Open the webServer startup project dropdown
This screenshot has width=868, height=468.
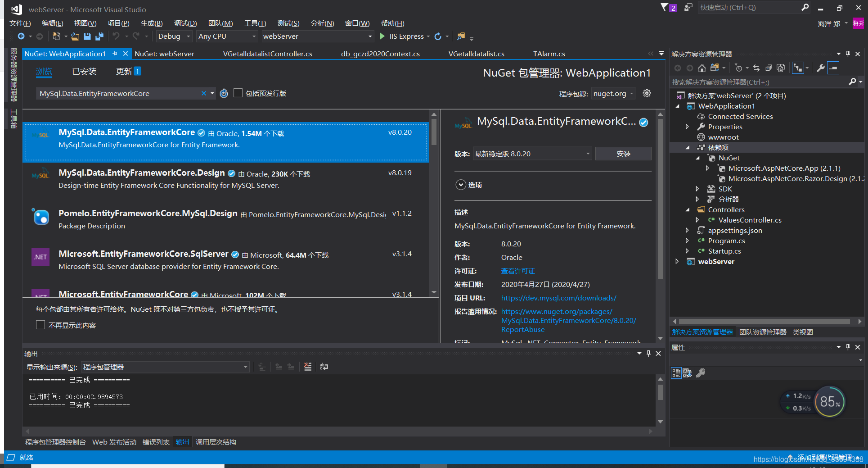(x=317, y=36)
